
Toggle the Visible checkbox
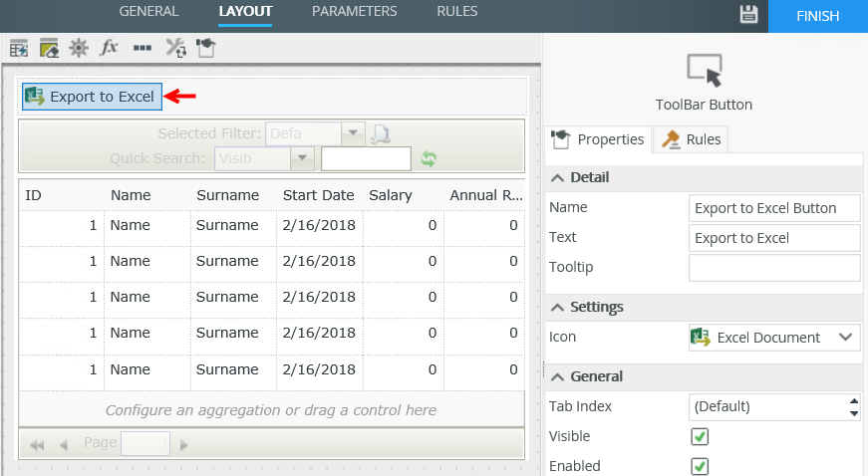(700, 436)
